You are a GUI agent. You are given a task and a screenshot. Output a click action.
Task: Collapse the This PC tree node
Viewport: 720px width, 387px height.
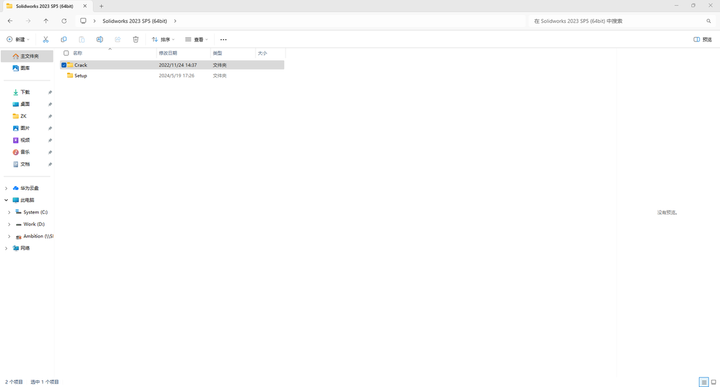click(6, 200)
